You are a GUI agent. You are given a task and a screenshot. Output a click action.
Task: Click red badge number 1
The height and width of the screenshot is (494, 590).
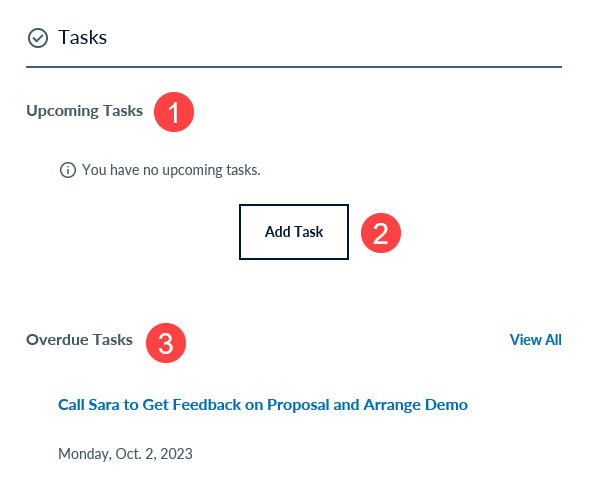[174, 112]
